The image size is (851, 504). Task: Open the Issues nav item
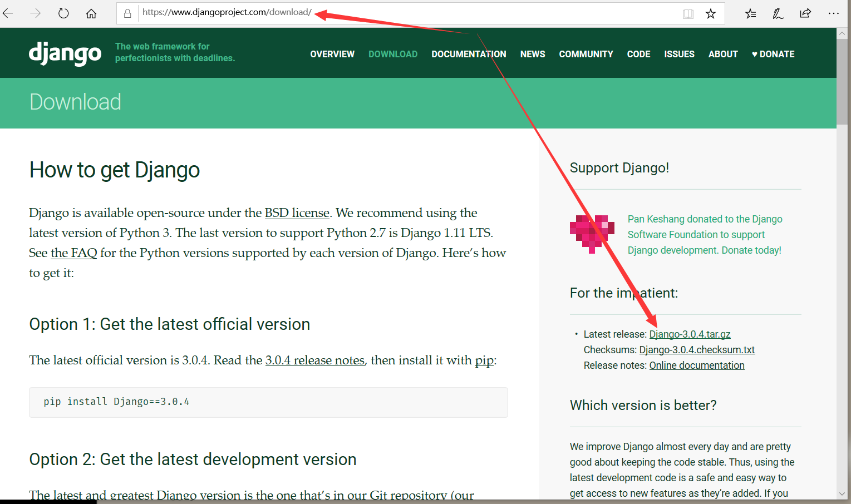click(679, 54)
